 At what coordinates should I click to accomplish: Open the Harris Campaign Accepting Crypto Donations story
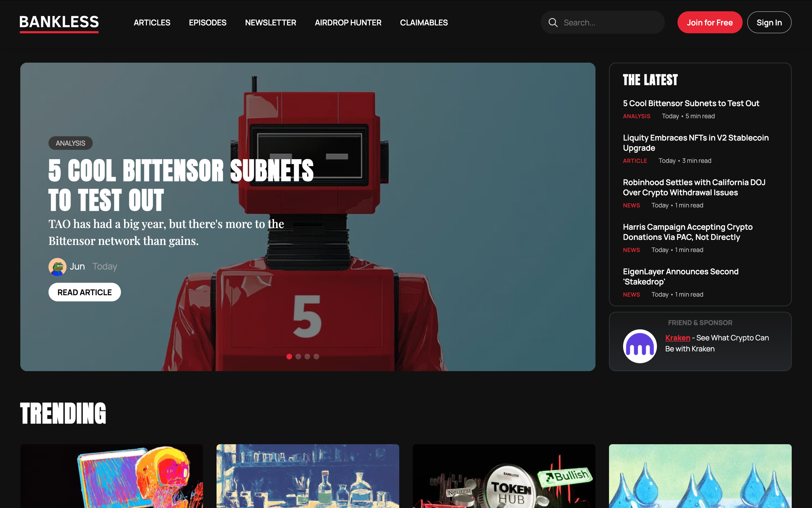(x=687, y=232)
